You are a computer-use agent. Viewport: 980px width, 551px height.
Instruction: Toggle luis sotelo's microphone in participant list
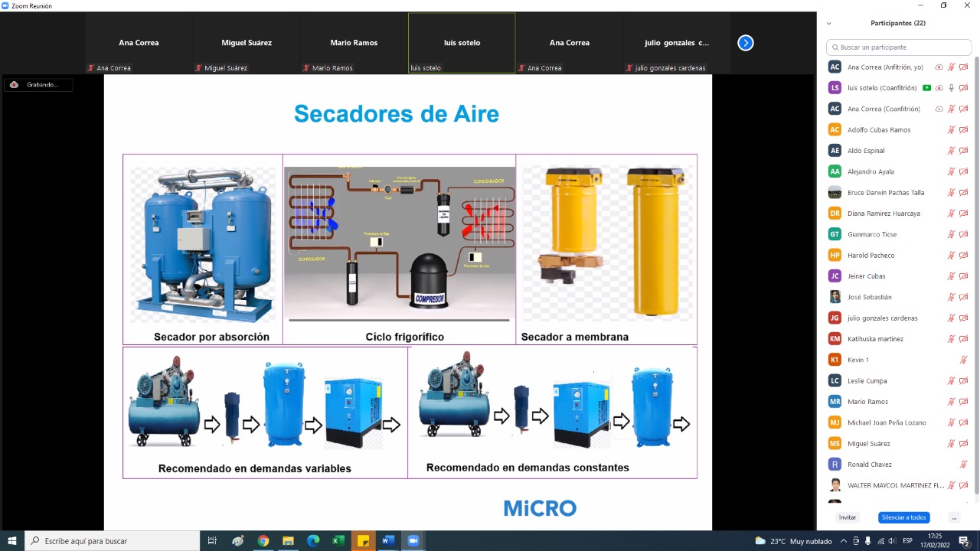click(952, 88)
